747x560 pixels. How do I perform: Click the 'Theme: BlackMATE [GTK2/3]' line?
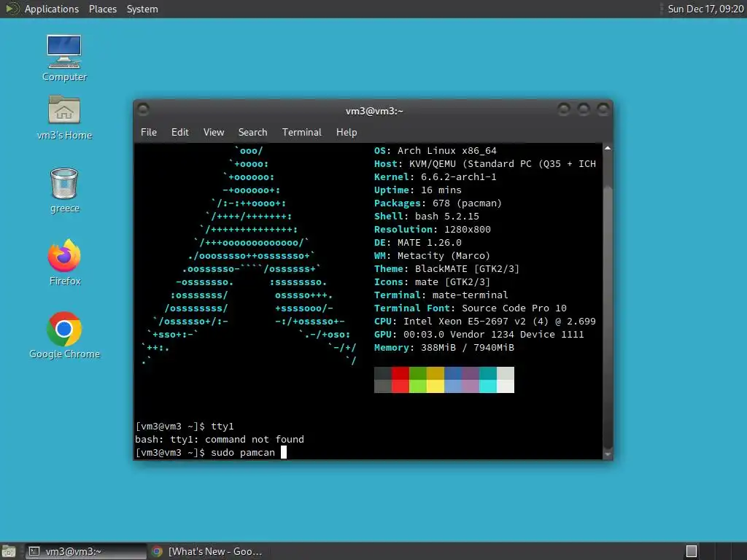(x=446, y=269)
